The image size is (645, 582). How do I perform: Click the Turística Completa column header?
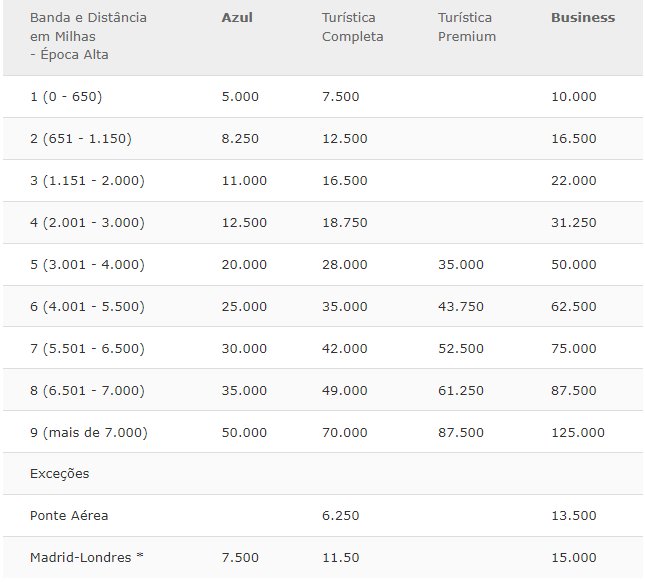[x=353, y=27]
